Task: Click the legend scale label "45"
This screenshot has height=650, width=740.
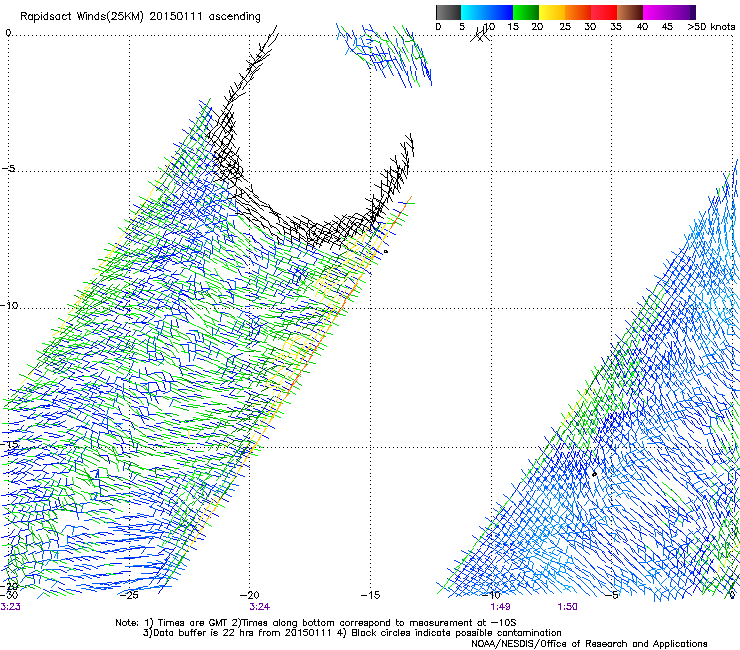Action: coord(667,27)
